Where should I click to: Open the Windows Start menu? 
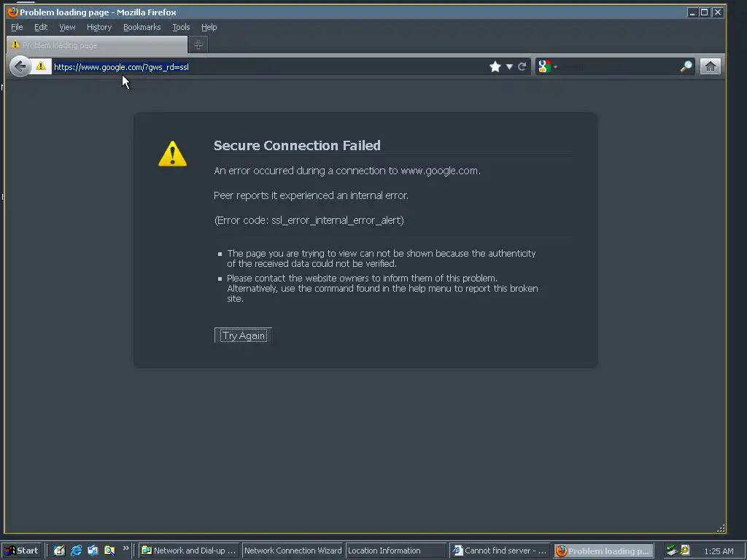pyautogui.click(x=22, y=551)
